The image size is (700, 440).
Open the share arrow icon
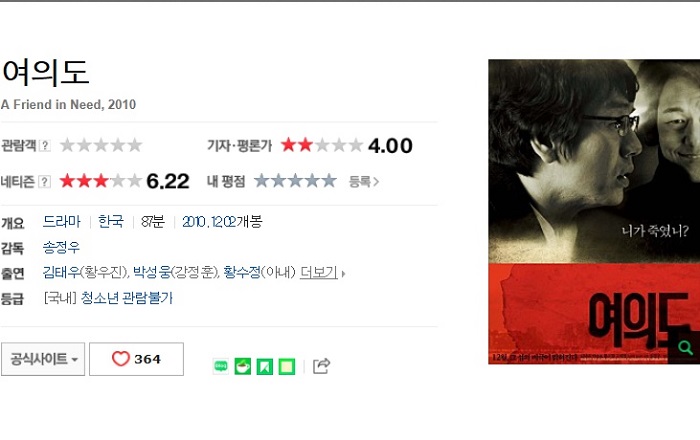[x=321, y=366]
